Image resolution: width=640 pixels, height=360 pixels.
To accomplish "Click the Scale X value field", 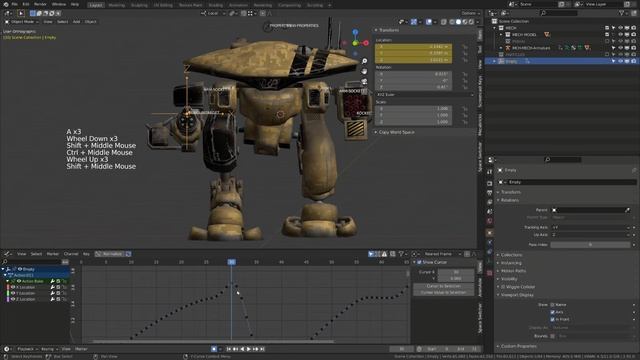I will [x=413, y=109].
